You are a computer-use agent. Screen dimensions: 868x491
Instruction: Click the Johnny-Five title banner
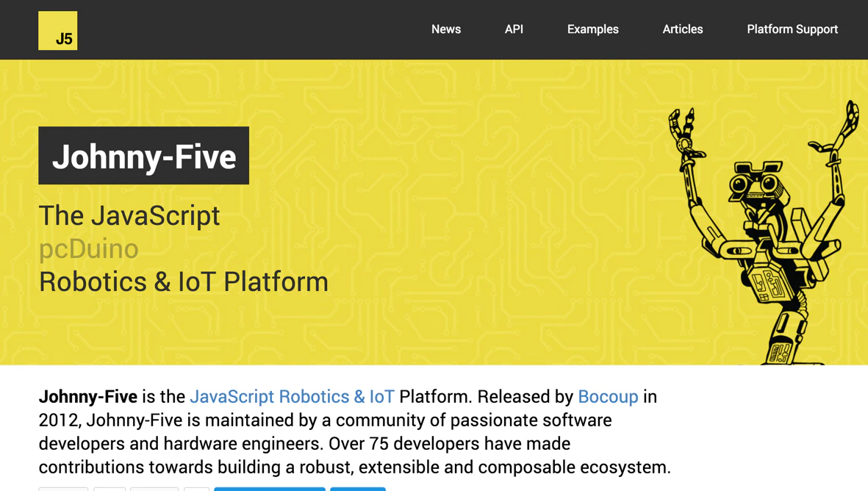coord(143,156)
